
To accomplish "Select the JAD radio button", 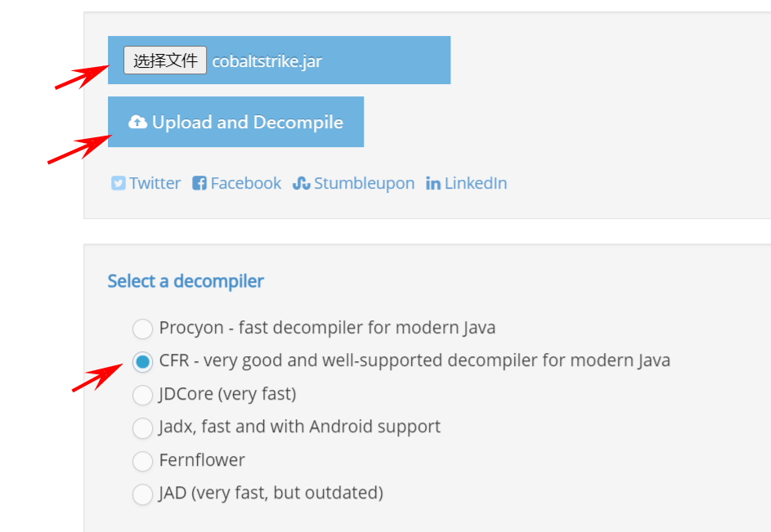I will 143,494.
